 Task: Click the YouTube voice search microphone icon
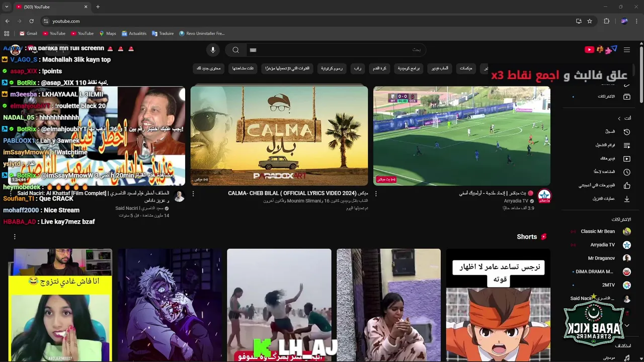click(x=213, y=50)
